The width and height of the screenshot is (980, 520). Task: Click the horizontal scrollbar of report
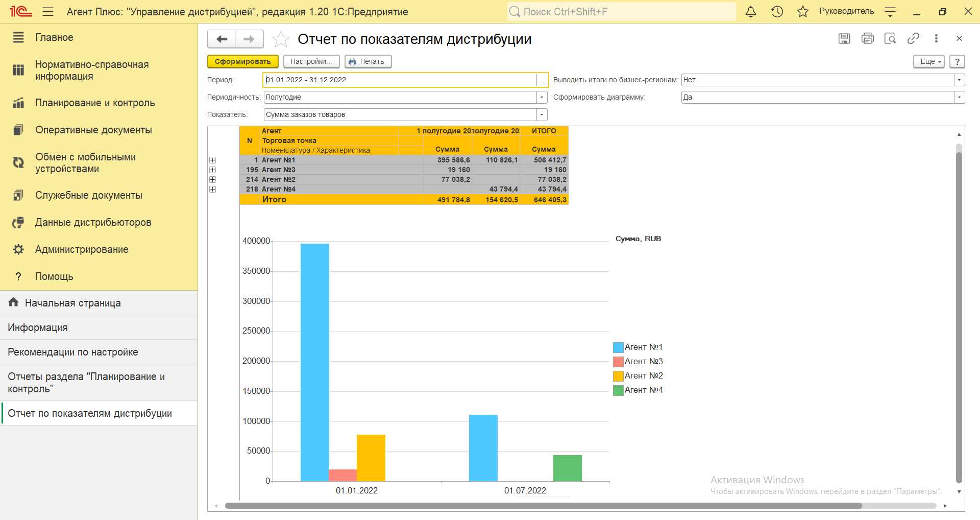(543, 506)
